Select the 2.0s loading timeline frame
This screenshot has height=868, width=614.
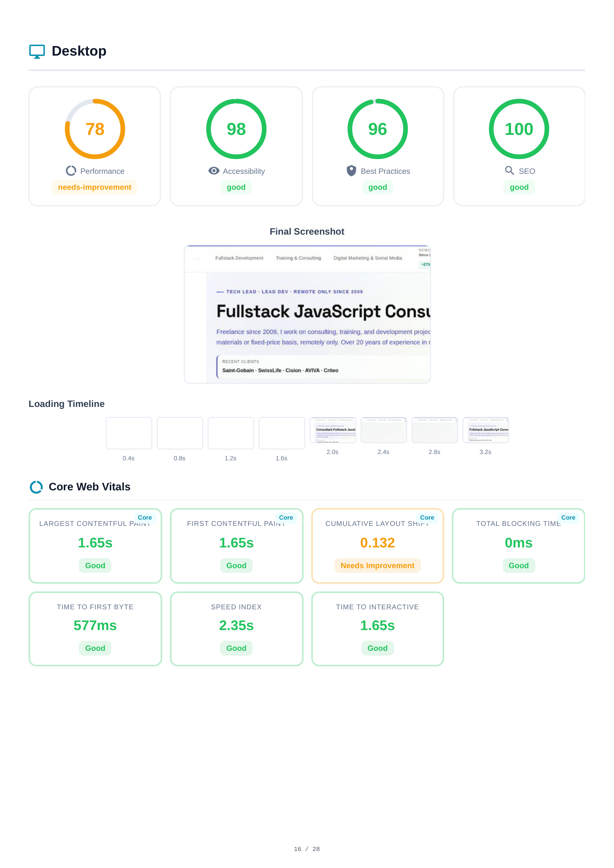pos(333,430)
